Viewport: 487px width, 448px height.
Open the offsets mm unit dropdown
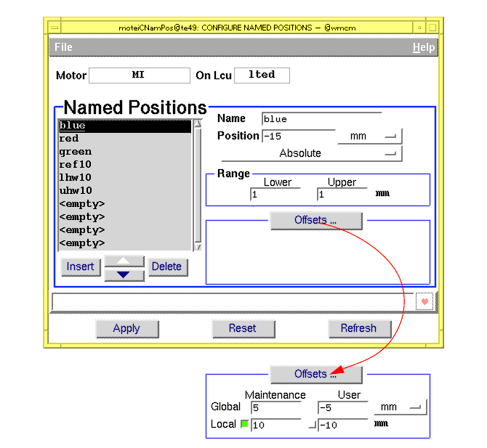click(400, 407)
